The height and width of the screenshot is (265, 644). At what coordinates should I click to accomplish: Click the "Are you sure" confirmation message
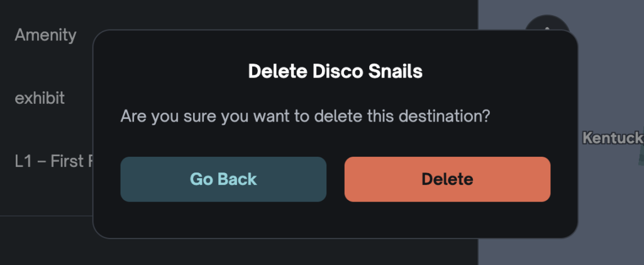pyautogui.click(x=305, y=116)
